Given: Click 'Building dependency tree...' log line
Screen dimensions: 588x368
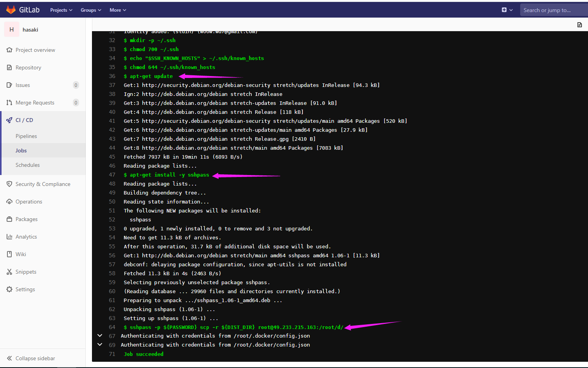Looking at the screenshot, I should click(x=165, y=193).
